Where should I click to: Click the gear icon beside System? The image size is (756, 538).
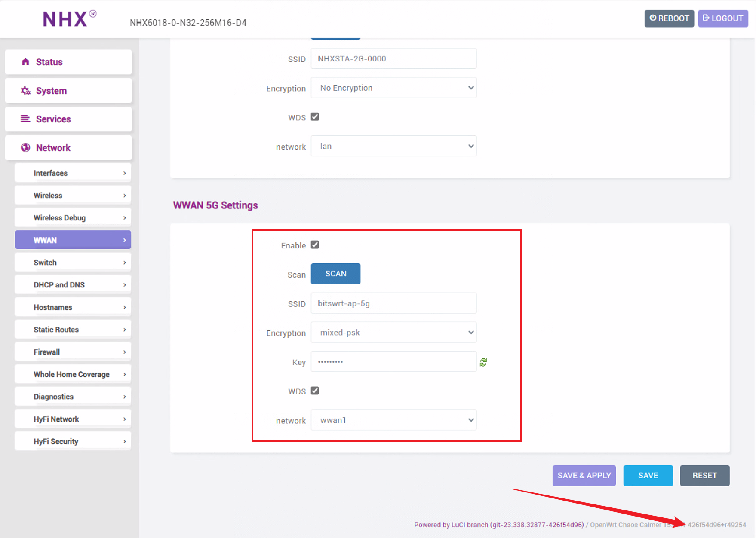pos(25,91)
